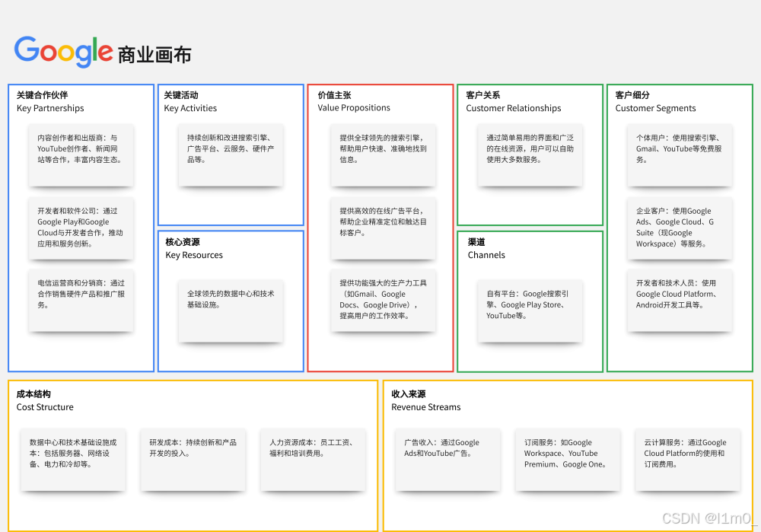Click the 研发成本 cost card
This screenshot has width=761, height=532.
pos(193,460)
